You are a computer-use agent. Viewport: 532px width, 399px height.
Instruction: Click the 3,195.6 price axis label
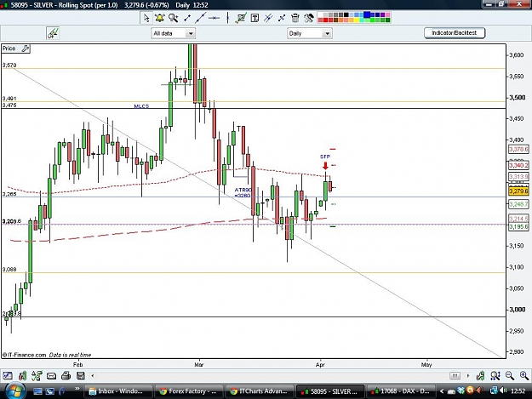(x=518, y=226)
